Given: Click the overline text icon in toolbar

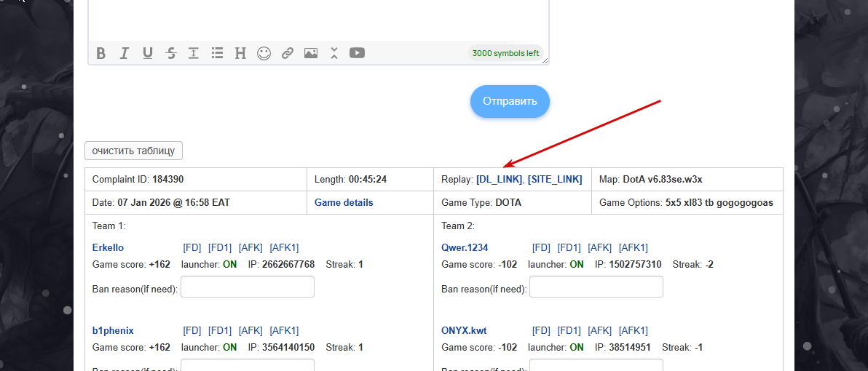Looking at the screenshot, I should (193, 53).
